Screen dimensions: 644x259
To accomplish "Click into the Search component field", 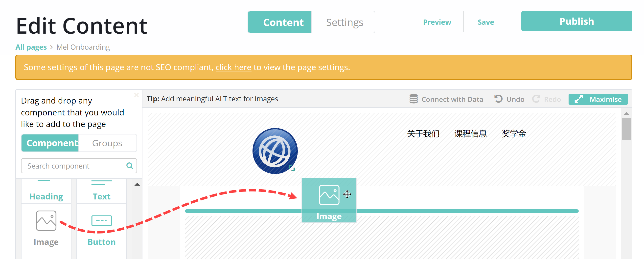I will click(x=74, y=166).
